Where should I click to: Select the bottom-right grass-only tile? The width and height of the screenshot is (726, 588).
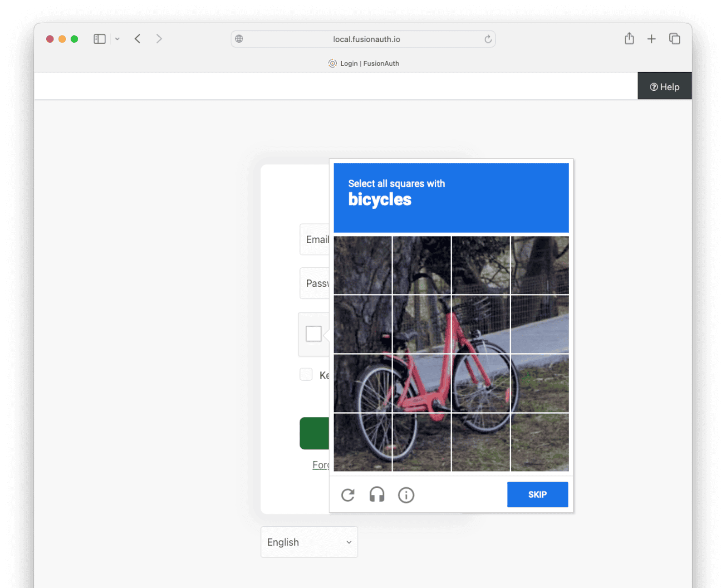coord(540,442)
